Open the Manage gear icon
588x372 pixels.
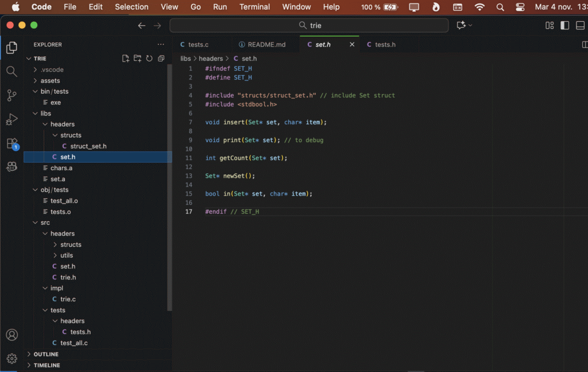pos(11,359)
